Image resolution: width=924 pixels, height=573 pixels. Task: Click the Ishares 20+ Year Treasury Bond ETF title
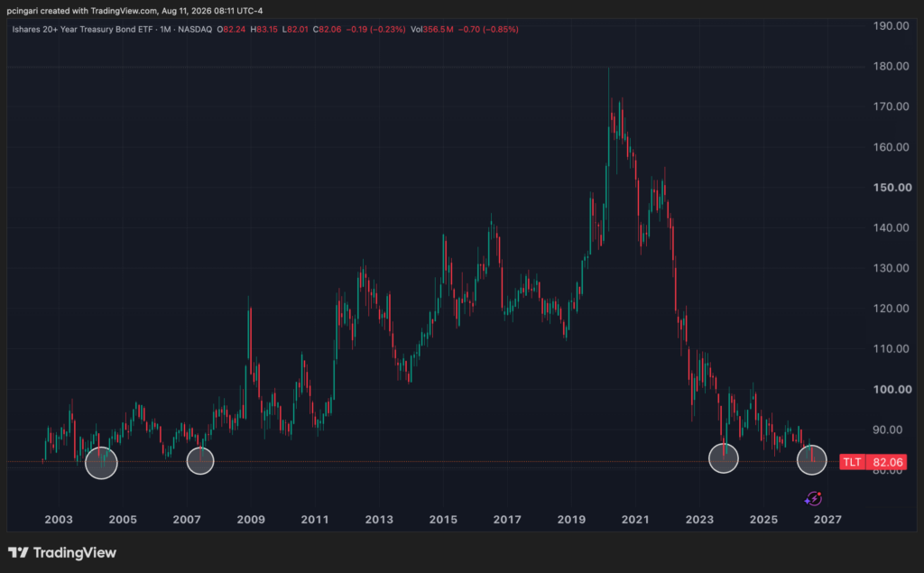pos(82,29)
